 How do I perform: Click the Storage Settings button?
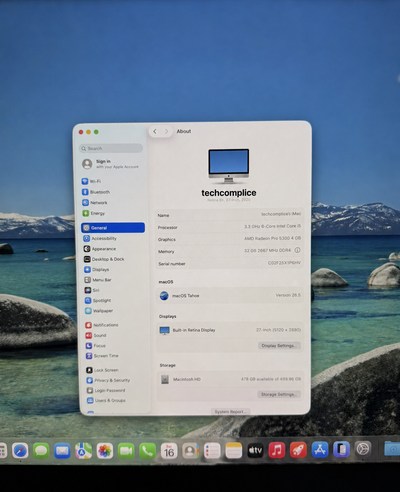click(279, 394)
